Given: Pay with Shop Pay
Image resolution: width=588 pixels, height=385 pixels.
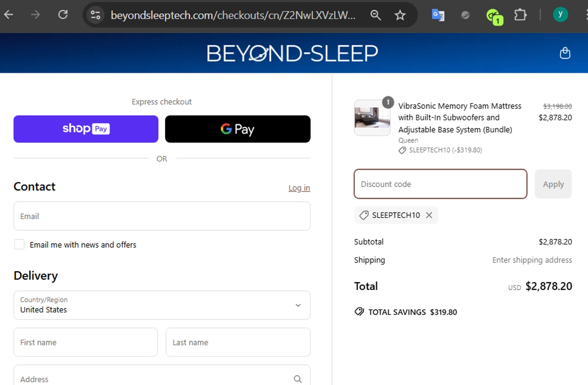Looking at the screenshot, I should (x=86, y=129).
